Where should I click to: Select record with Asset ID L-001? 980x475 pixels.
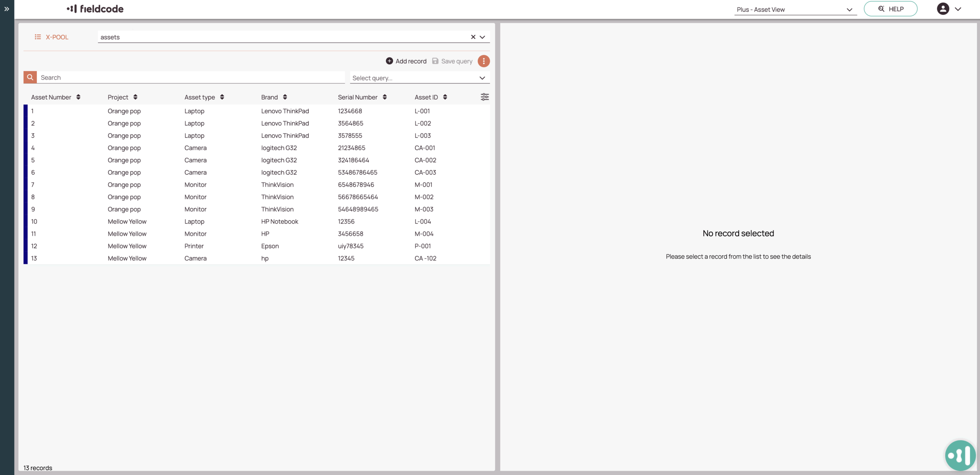256,111
